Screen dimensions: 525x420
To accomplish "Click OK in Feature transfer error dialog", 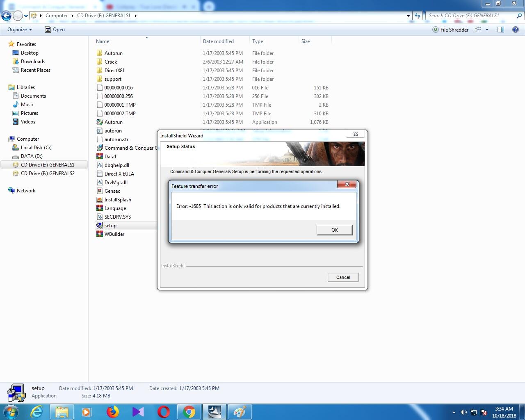I will tap(334, 230).
